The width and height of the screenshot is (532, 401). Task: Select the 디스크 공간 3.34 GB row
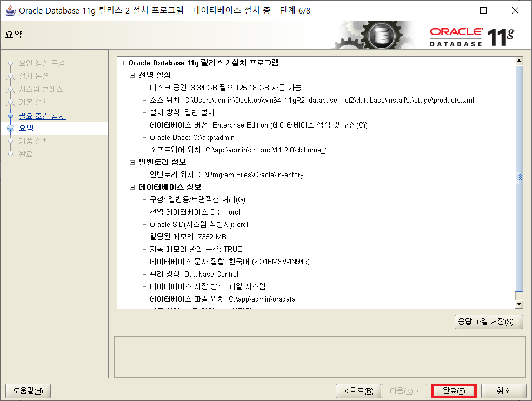click(x=225, y=88)
